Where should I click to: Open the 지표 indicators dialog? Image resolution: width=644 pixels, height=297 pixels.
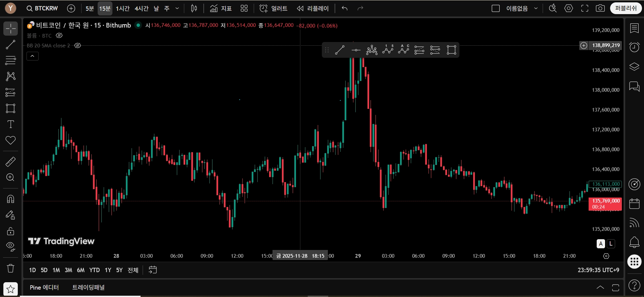click(221, 8)
